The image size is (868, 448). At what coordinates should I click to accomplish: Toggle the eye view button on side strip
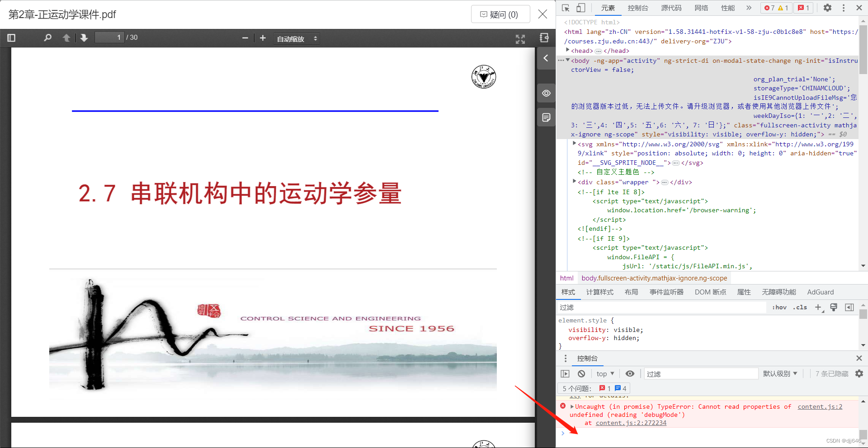pos(546,93)
